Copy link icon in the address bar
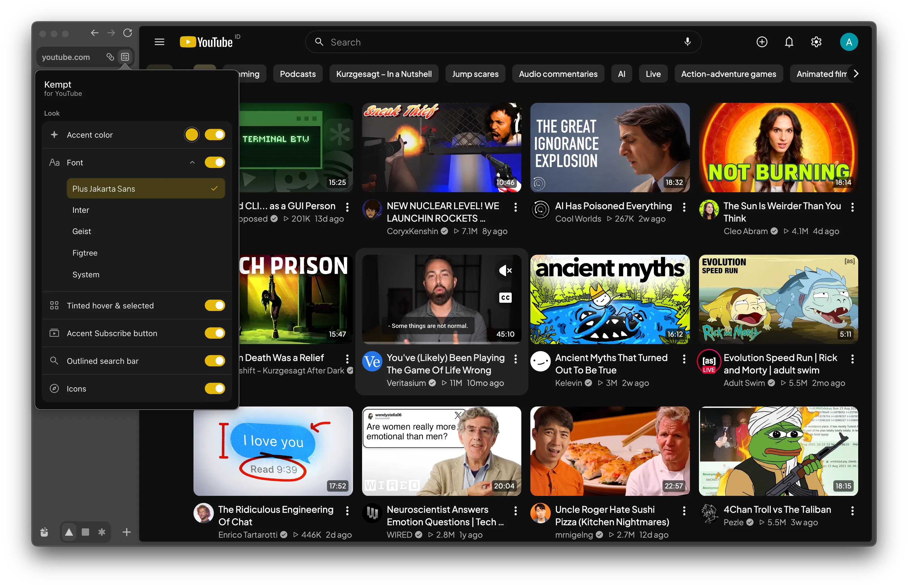 110,57
